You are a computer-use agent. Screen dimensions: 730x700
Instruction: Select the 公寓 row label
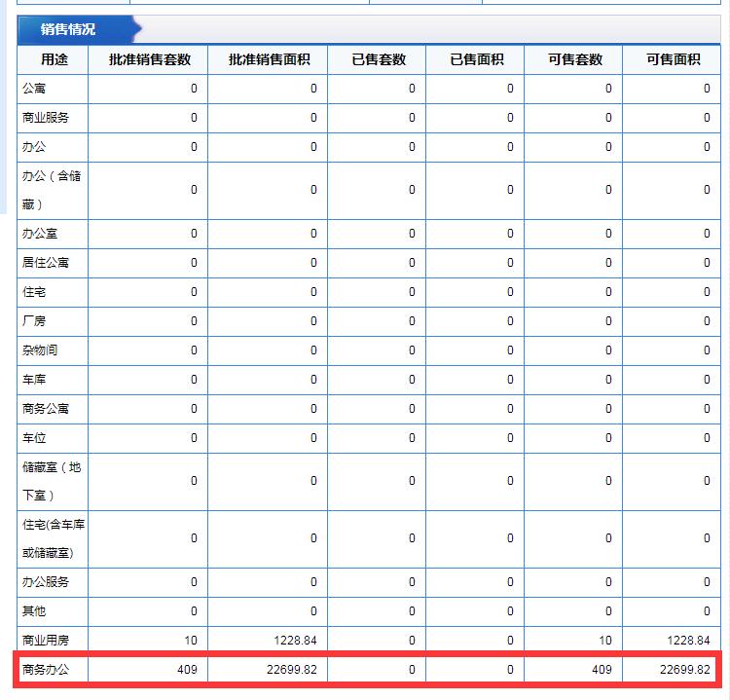pyautogui.click(x=34, y=89)
